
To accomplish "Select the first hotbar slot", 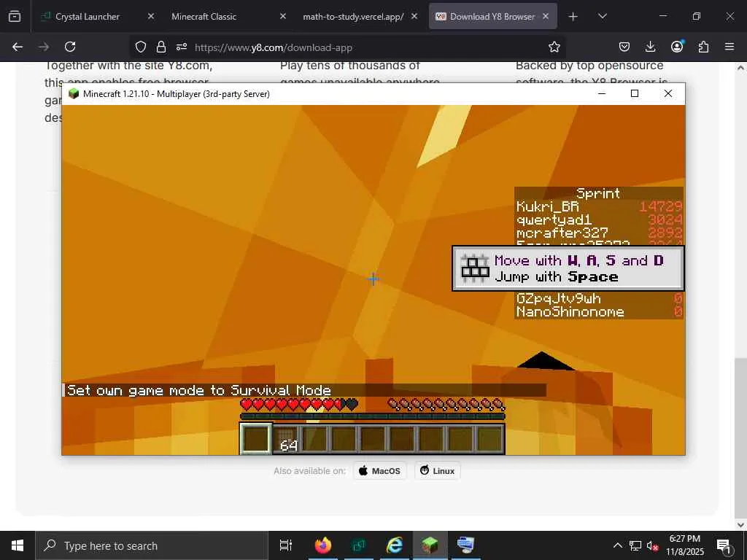I will (x=256, y=438).
